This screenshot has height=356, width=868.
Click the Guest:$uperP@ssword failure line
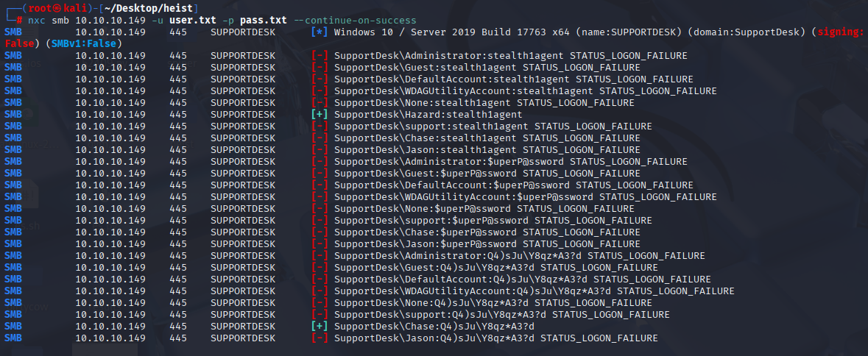click(487, 174)
